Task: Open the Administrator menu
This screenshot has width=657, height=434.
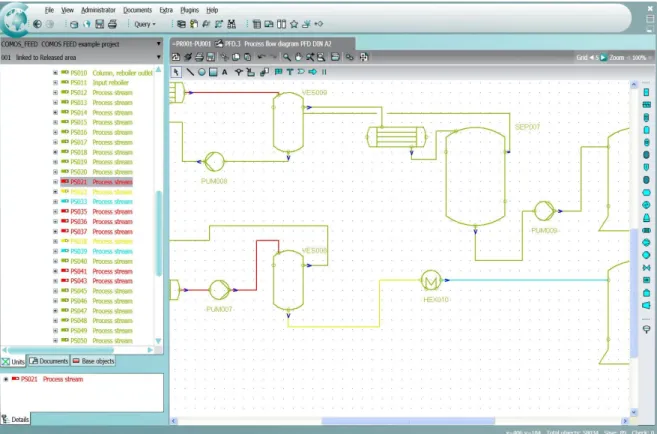Action: [98, 10]
